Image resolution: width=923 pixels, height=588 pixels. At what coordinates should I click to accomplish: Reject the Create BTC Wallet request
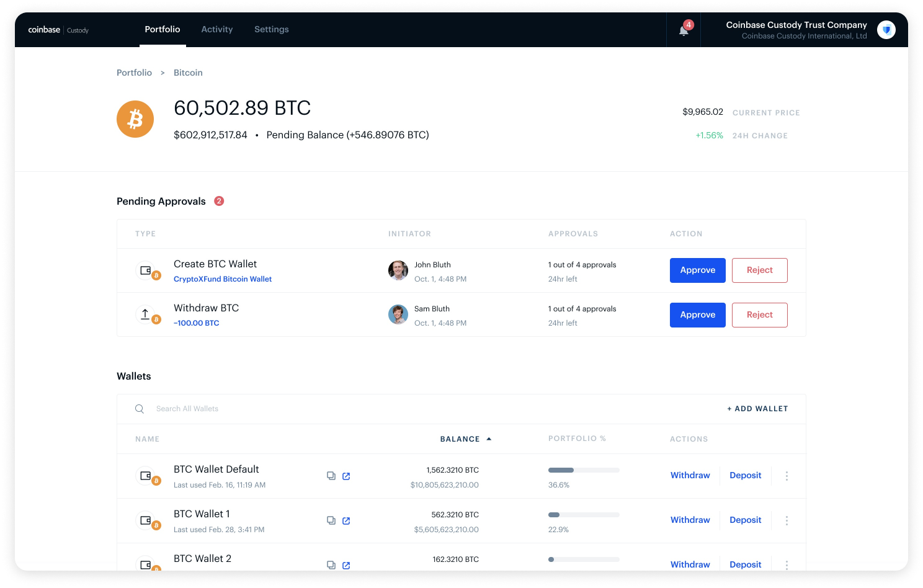click(x=760, y=270)
